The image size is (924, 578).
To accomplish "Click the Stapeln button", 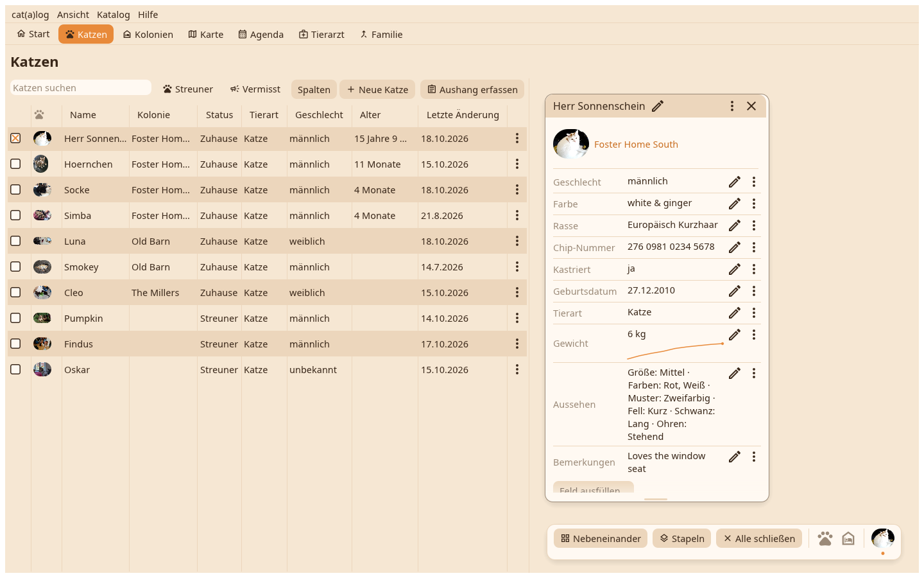I will coord(683,538).
